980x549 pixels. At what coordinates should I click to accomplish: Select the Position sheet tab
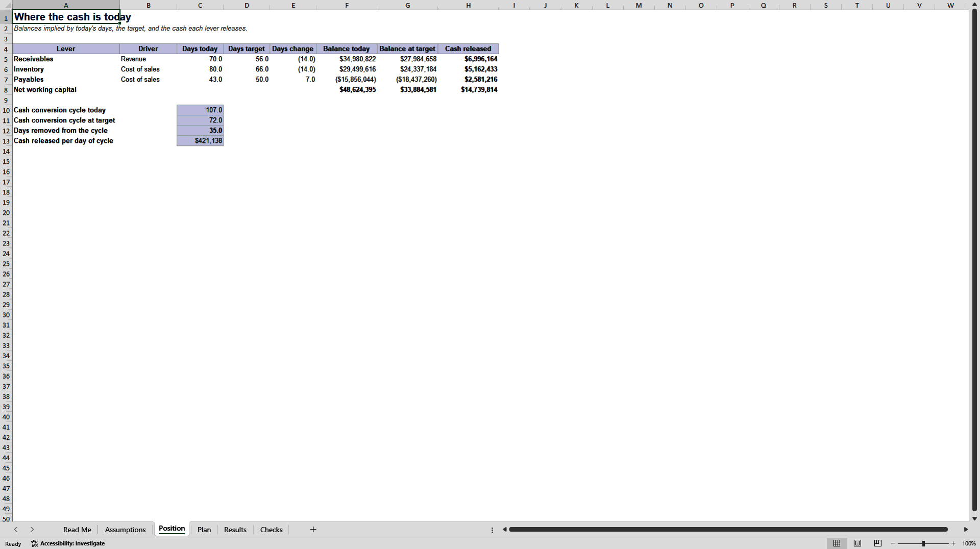pyautogui.click(x=171, y=529)
